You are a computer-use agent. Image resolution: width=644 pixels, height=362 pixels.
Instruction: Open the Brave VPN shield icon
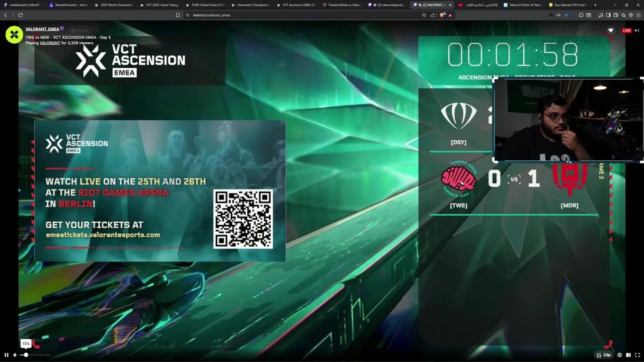click(x=631, y=15)
